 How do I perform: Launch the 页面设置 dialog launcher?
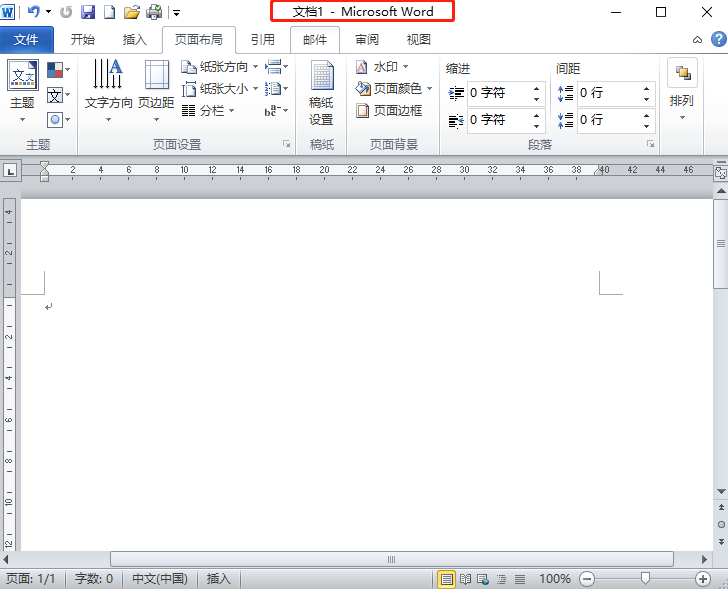point(286,144)
